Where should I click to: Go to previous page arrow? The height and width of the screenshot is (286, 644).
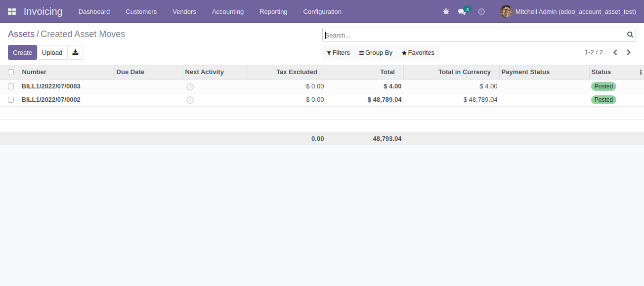615,52
